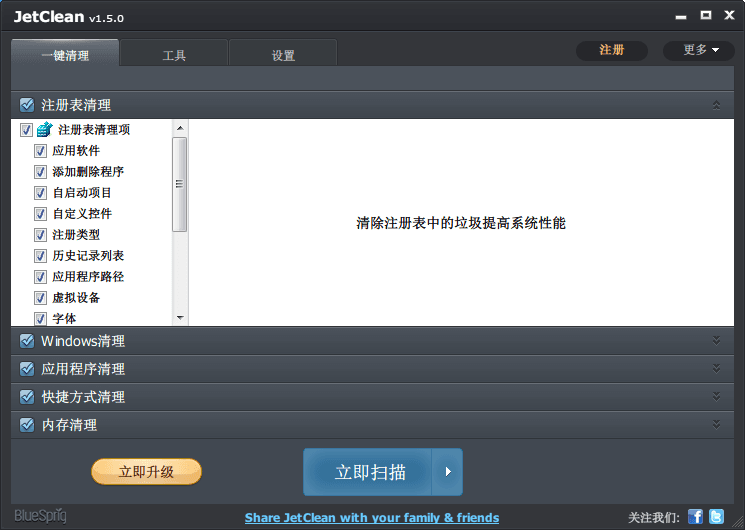Switch to the 工具 tab
Image resolution: width=745 pixels, height=530 pixels.
[174, 53]
